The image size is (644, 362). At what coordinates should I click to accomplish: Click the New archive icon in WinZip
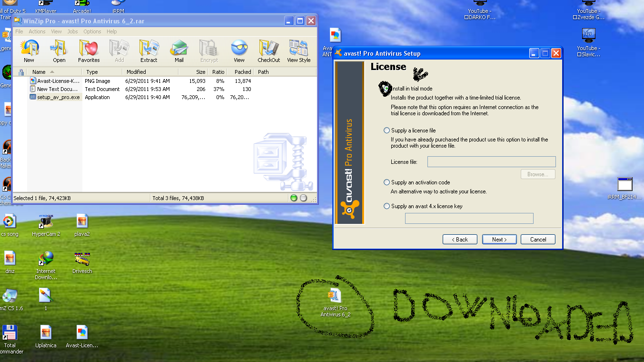tap(29, 51)
